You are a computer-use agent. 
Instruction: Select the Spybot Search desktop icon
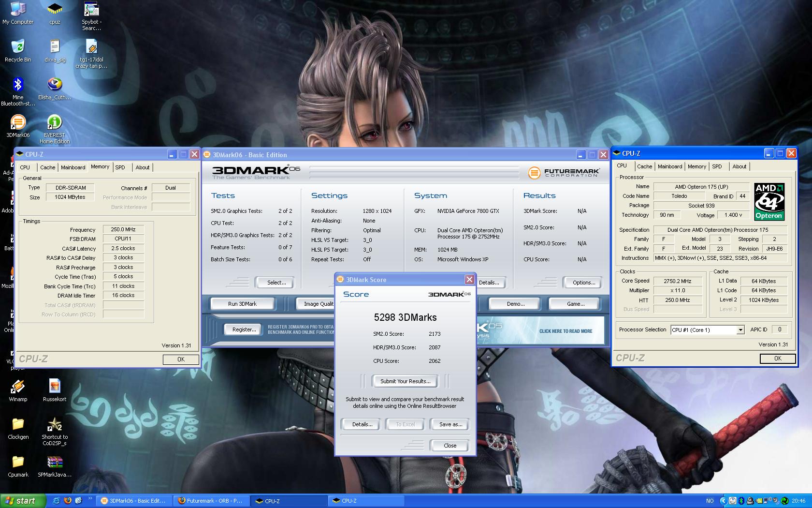coord(91,16)
